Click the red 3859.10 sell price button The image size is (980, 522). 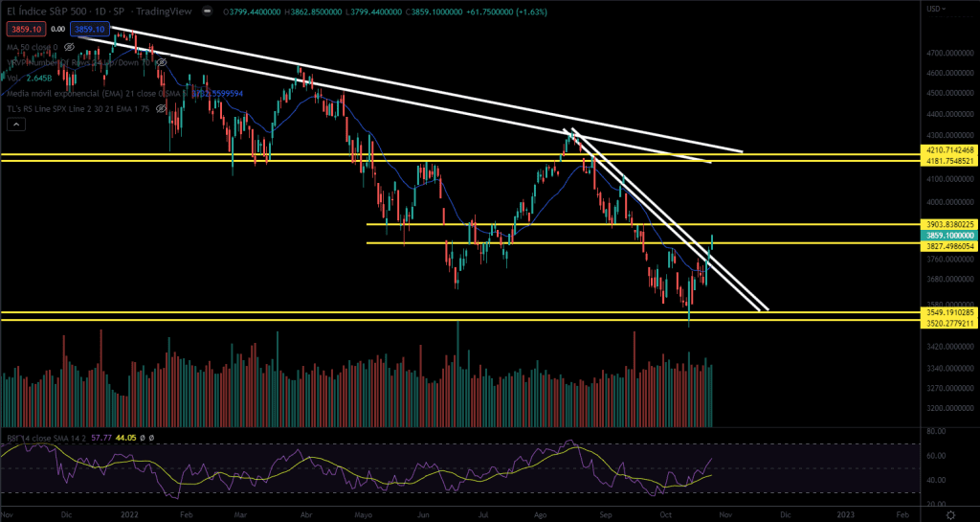click(x=26, y=29)
